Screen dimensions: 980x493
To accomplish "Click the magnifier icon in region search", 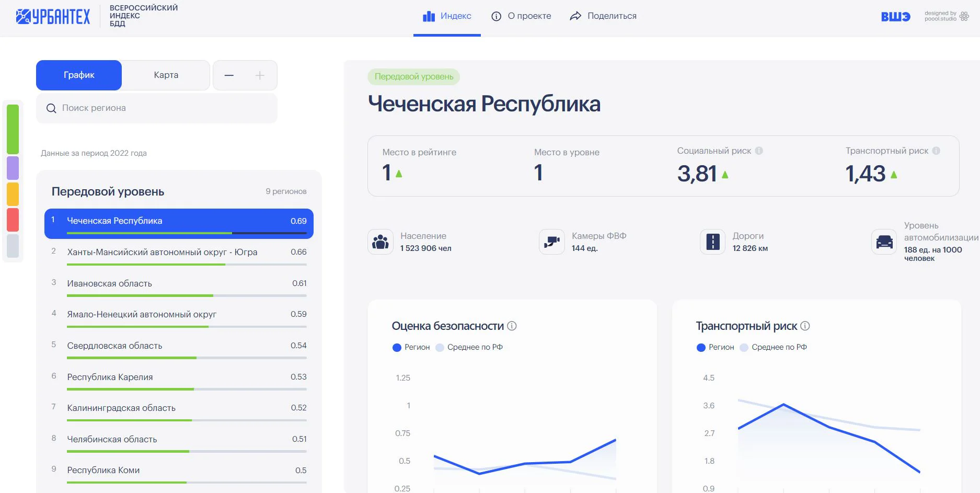I will point(51,108).
